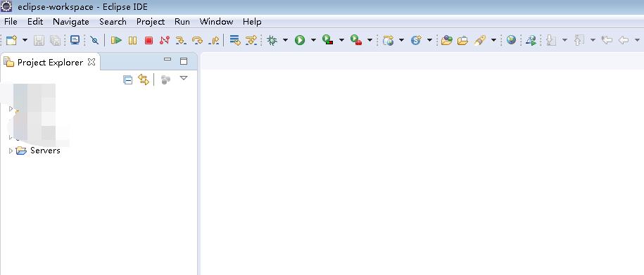
Task: Open the Previous Annotation dropdown arrow
Action: (593, 40)
